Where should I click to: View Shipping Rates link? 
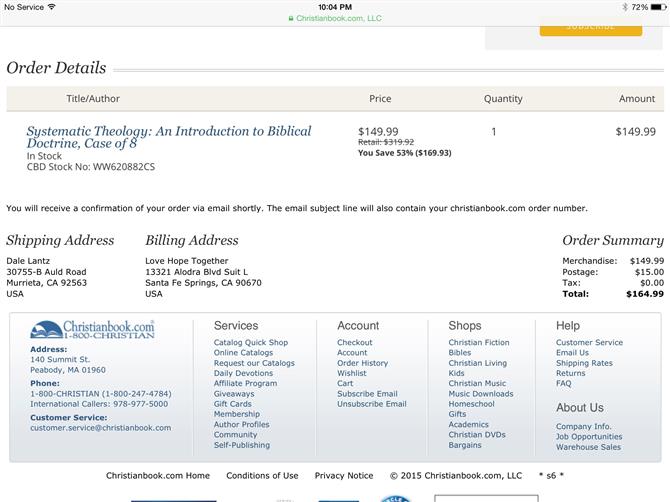[x=584, y=363]
